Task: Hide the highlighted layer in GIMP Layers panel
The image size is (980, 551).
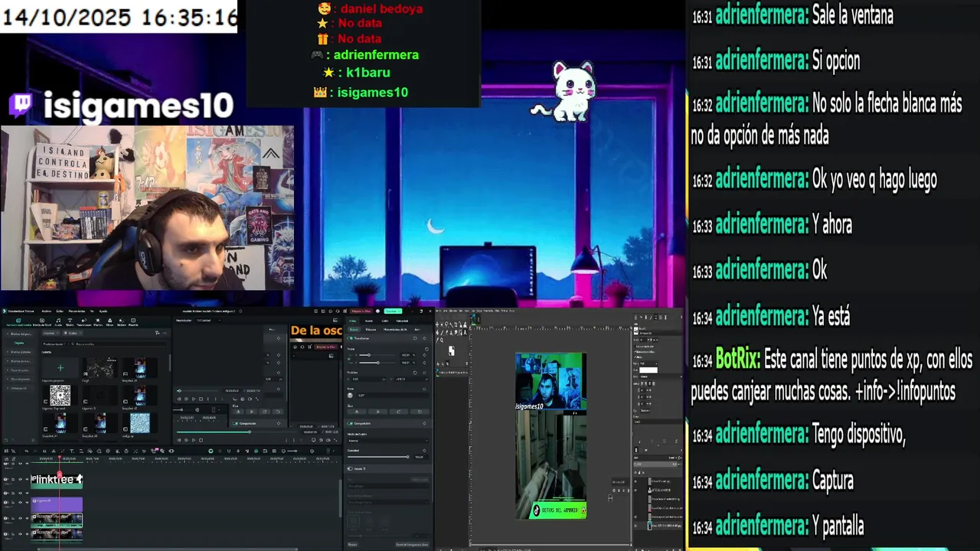Action: click(635, 526)
